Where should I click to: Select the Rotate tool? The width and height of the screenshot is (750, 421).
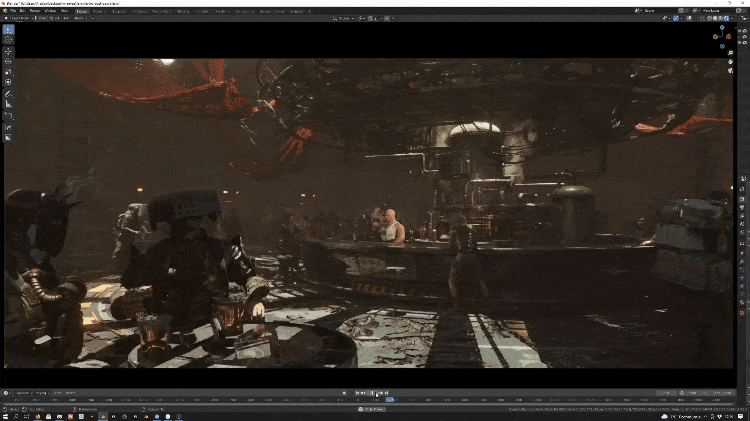click(8, 61)
